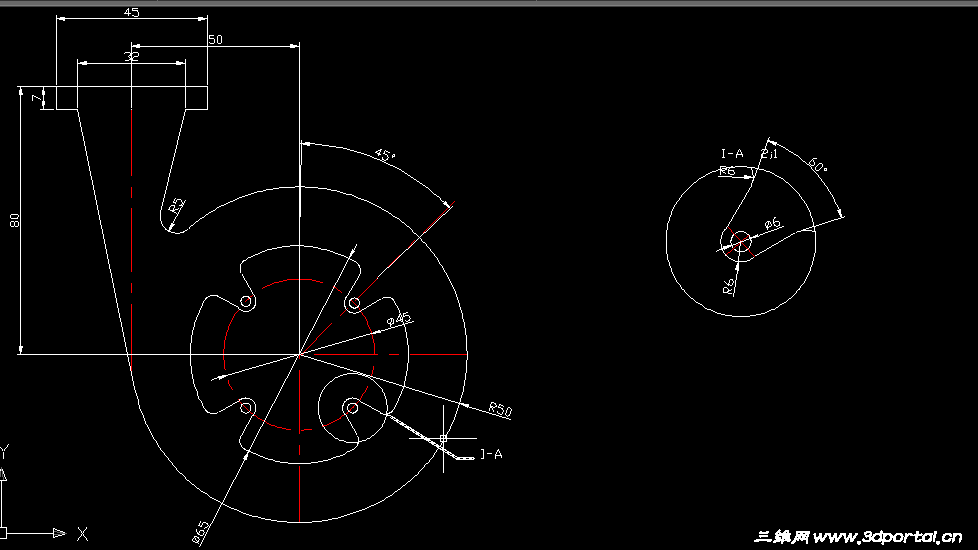The width and height of the screenshot is (978, 550).
Task: Pick the 7 flange thickness dimension
Action: click(37, 98)
